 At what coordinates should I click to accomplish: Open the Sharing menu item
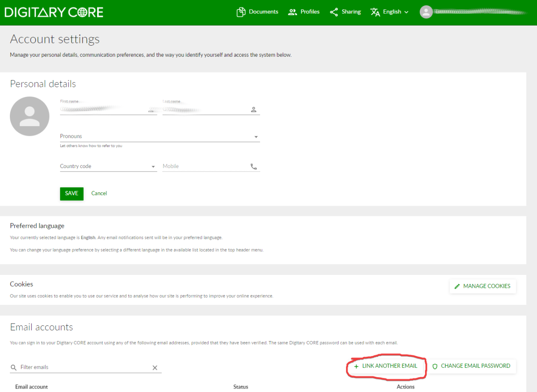tap(345, 12)
